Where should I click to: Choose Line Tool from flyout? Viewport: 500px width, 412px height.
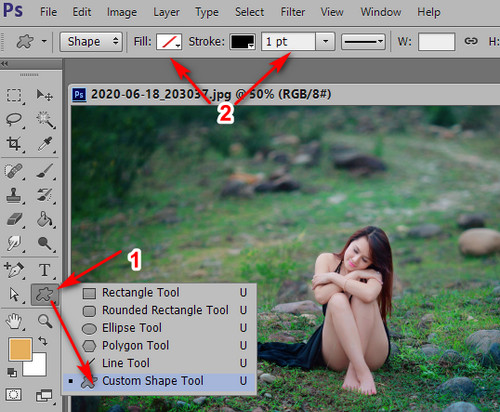pos(160,363)
